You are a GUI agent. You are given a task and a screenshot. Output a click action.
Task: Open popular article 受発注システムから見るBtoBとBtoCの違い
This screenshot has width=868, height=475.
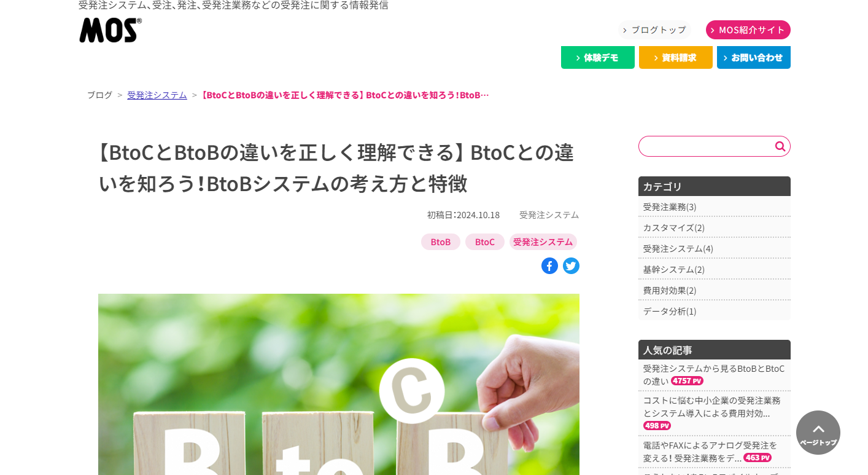(714, 374)
